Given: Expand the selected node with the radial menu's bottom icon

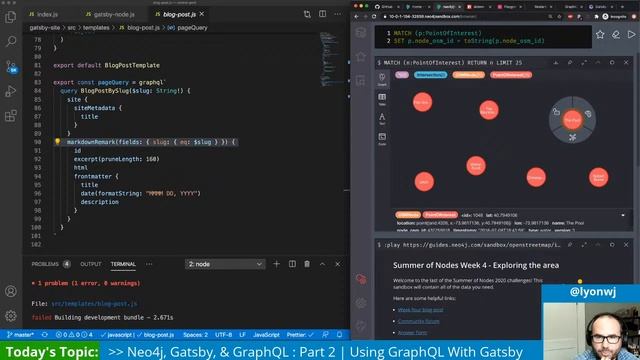Looking at the screenshot, I should coord(573,138).
